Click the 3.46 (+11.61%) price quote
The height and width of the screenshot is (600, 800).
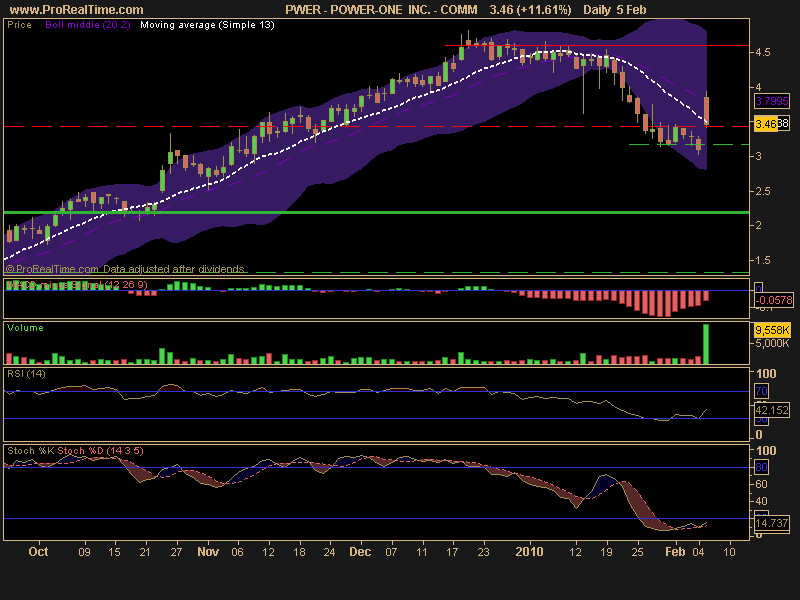(530, 10)
